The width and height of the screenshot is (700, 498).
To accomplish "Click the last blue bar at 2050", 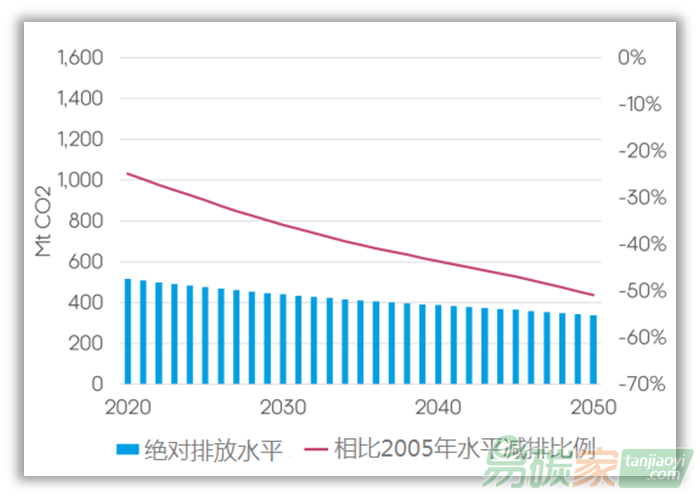I will tap(593, 349).
